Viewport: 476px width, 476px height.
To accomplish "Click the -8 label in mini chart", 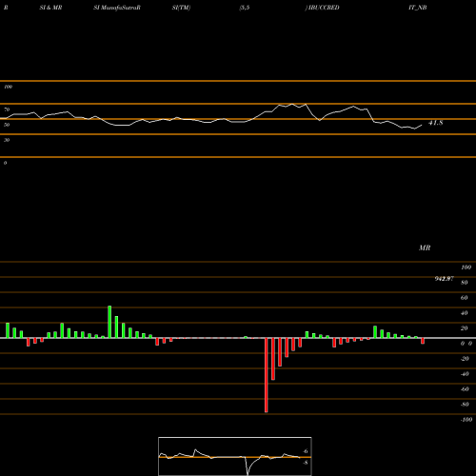I will tap(306, 463).
